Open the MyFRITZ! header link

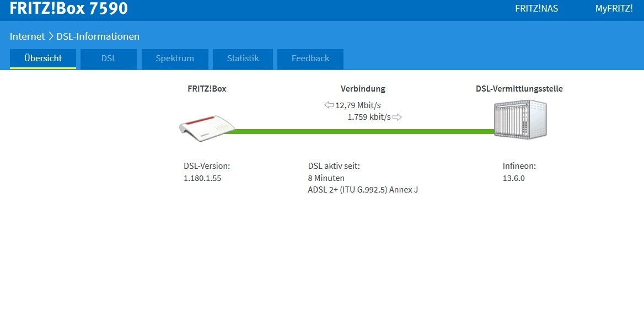pyautogui.click(x=614, y=8)
